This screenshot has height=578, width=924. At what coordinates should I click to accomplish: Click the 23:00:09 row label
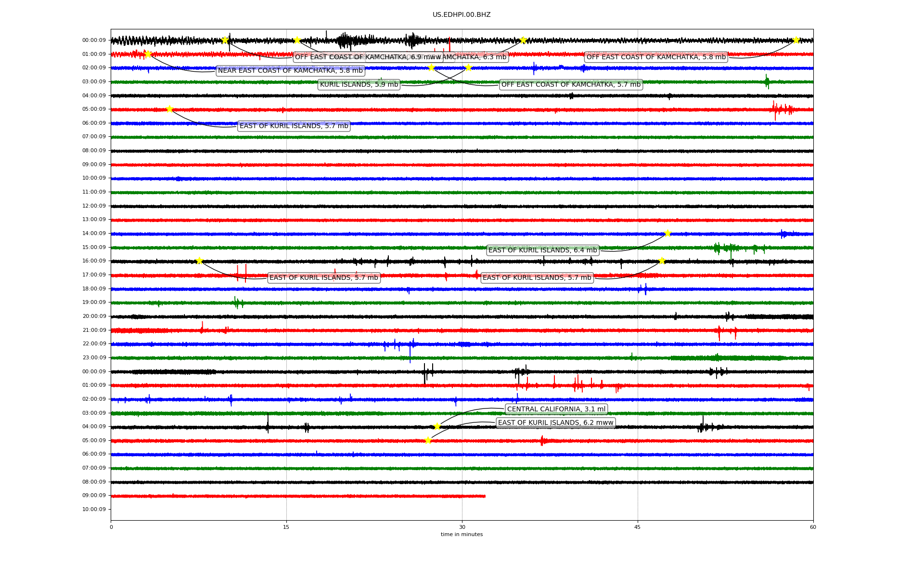pyautogui.click(x=94, y=358)
